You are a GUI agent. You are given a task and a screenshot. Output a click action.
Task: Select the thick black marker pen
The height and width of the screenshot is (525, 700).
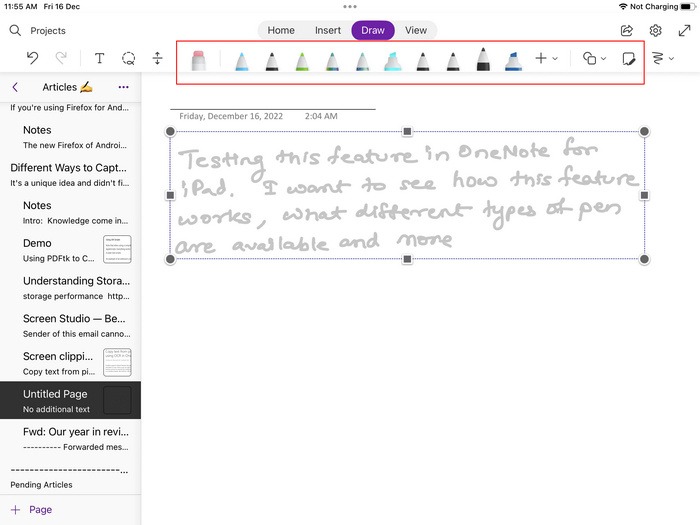483,59
